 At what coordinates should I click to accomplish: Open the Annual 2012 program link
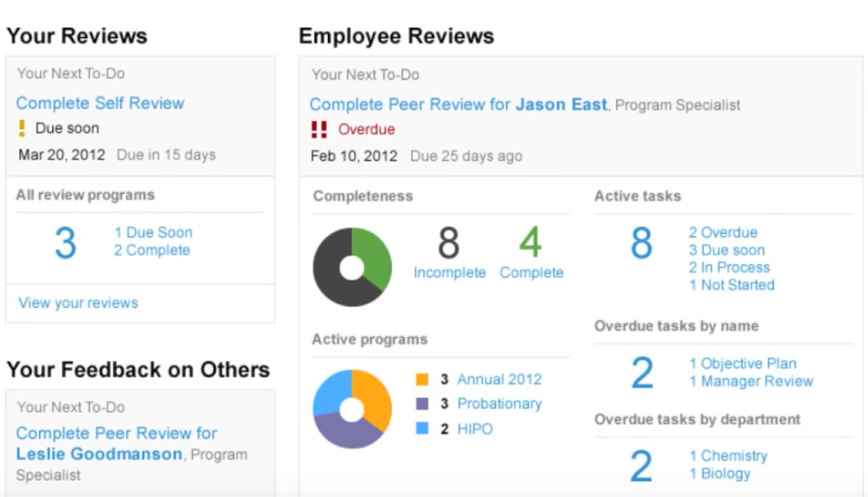(499, 379)
